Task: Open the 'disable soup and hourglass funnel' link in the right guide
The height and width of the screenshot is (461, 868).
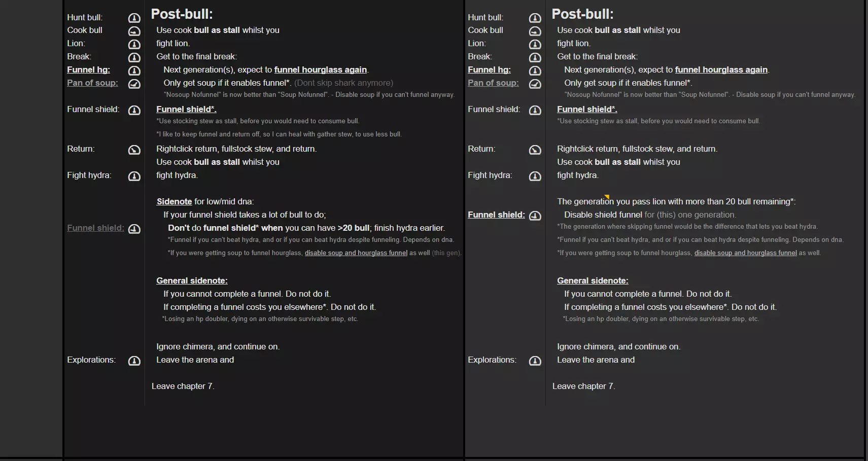Action: pyautogui.click(x=745, y=253)
